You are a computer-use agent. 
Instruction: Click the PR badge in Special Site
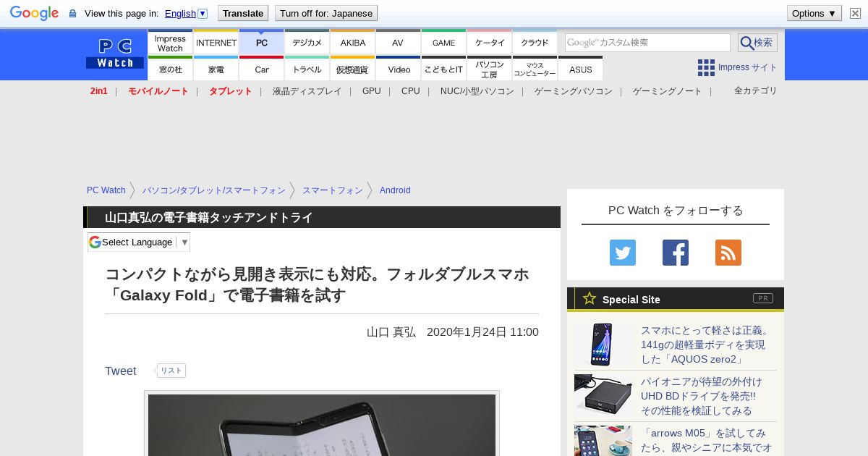(x=763, y=298)
